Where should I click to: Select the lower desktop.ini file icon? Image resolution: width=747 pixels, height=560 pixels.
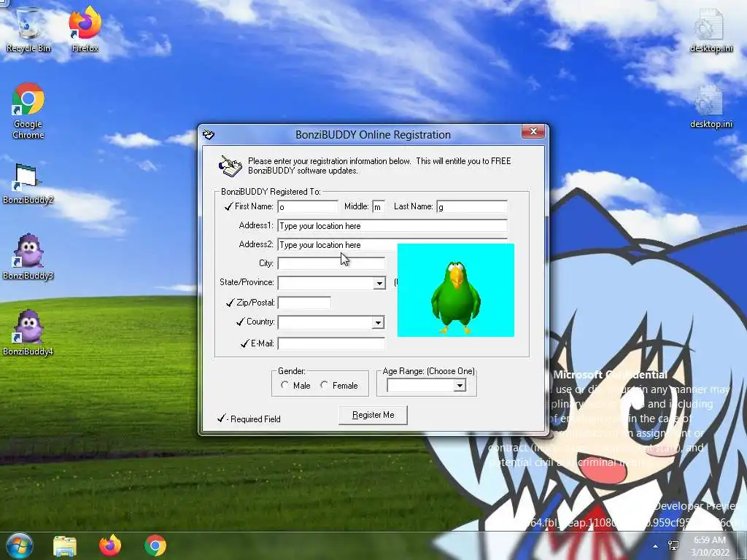[x=711, y=106]
